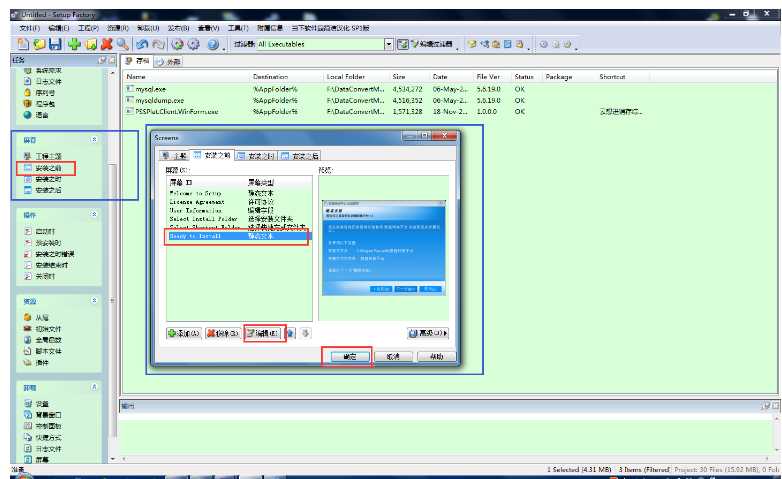The image size is (782, 479).
Task: Click 帮助 help button in Screens dialog
Action: click(436, 356)
